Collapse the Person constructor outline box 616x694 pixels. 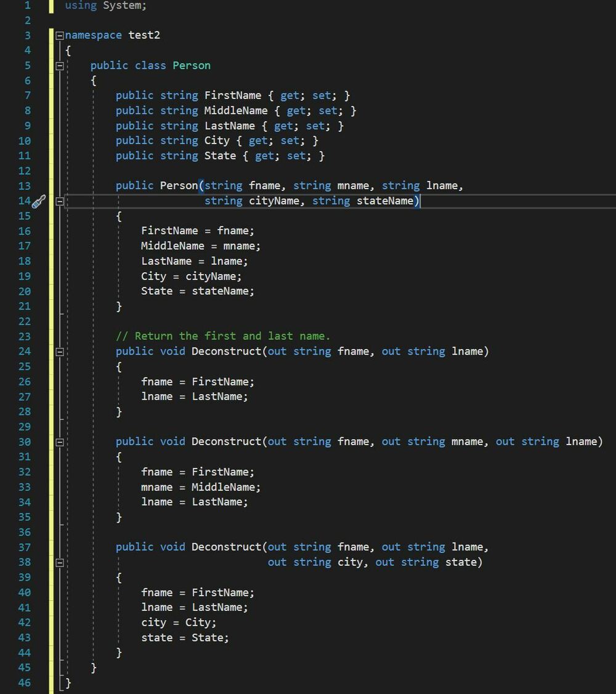[x=60, y=201]
